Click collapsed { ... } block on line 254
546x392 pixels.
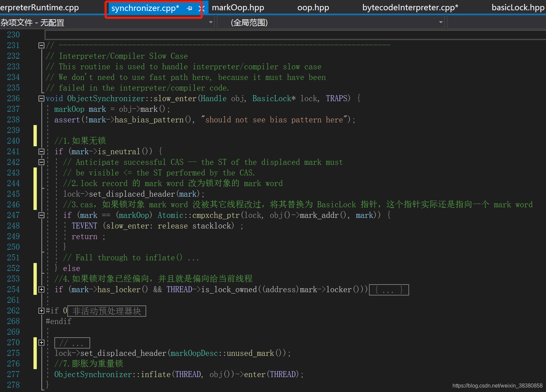389,290
